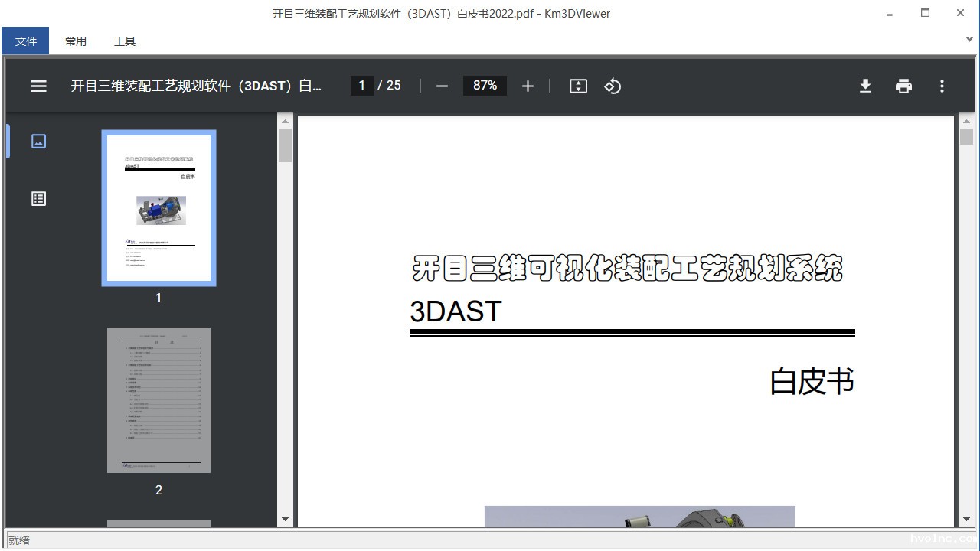The height and width of the screenshot is (551, 980).
Task: Click the document scrollbar up arrow
Action: click(x=966, y=122)
